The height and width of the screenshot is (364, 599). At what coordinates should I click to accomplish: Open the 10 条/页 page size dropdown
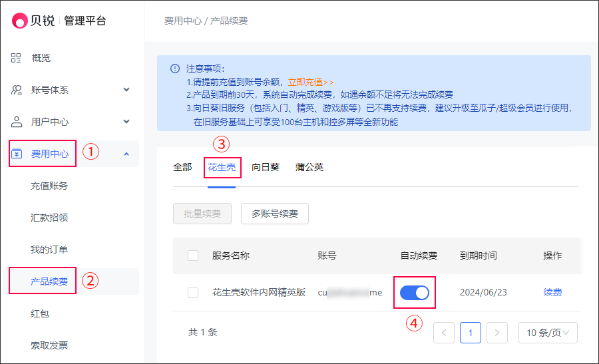[x=548, y=333]
